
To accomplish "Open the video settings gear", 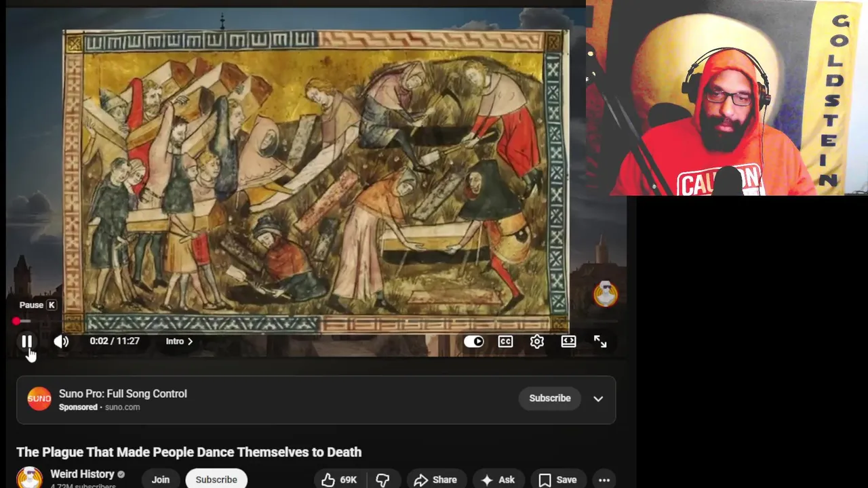I will (x=537, y=342).
